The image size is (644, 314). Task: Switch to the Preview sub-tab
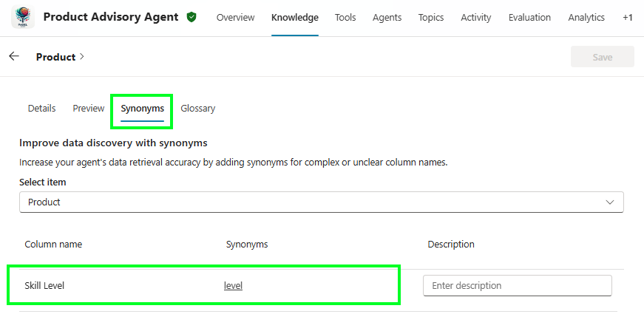coord(89,109)
